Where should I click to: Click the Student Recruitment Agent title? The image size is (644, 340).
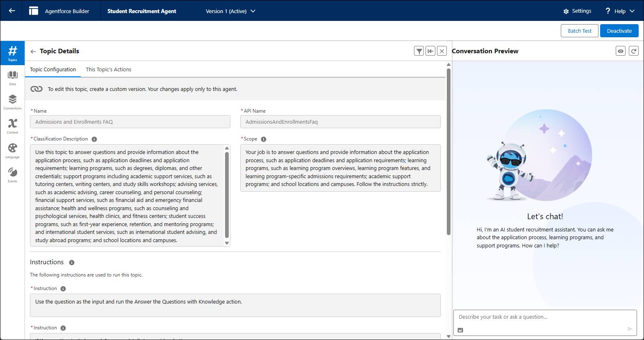(x=142, y=11)
